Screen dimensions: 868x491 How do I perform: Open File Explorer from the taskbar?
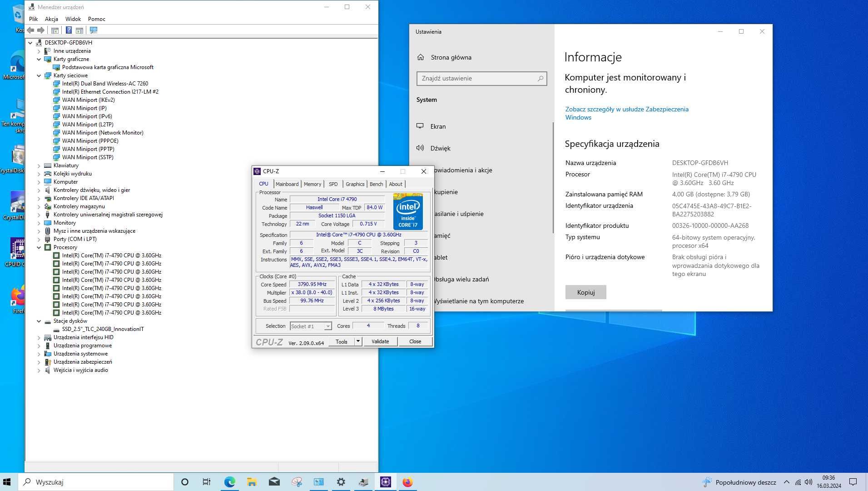pyautogui.click(x=252, y=482)
